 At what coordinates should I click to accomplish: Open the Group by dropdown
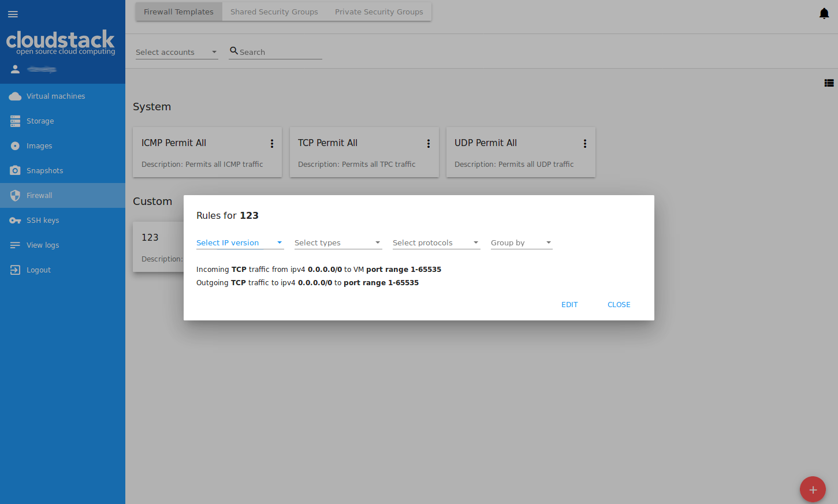(x=521, y=243)
